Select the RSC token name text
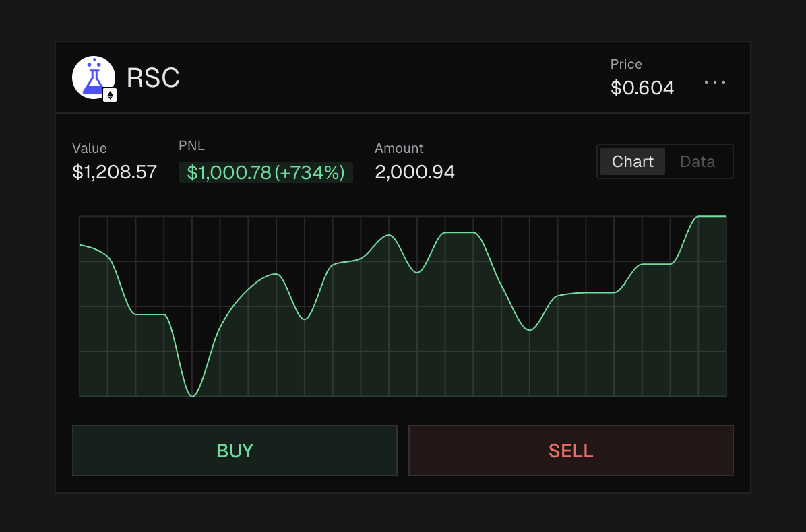 (153, 78)
